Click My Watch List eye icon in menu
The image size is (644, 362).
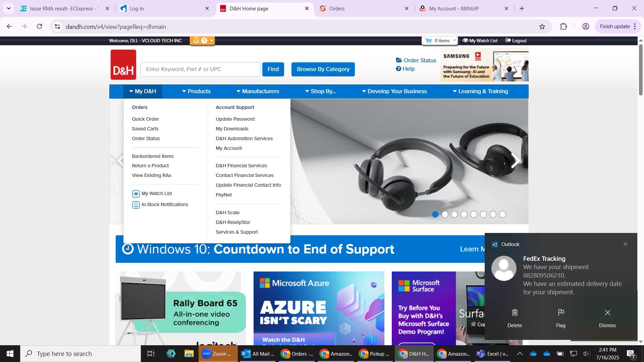point(136,194)
